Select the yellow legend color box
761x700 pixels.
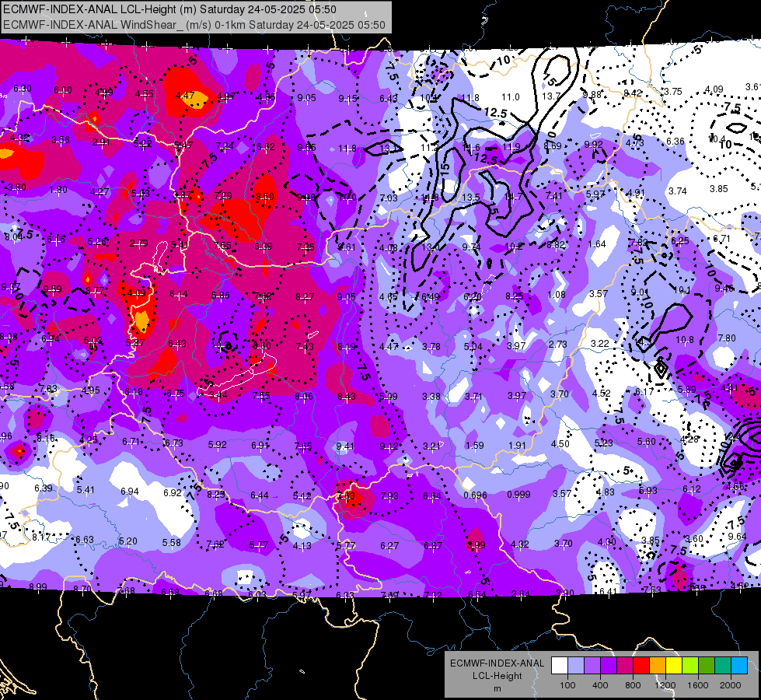pos(674,666)
